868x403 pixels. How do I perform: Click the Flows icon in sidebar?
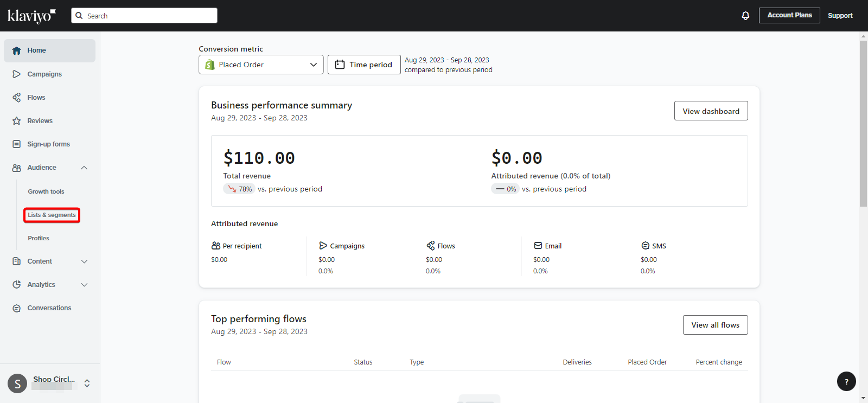point(17,98)
